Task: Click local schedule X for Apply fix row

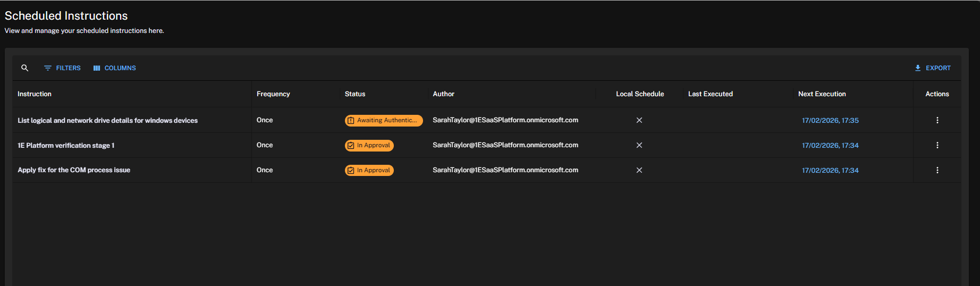Action: click(639, 170)
